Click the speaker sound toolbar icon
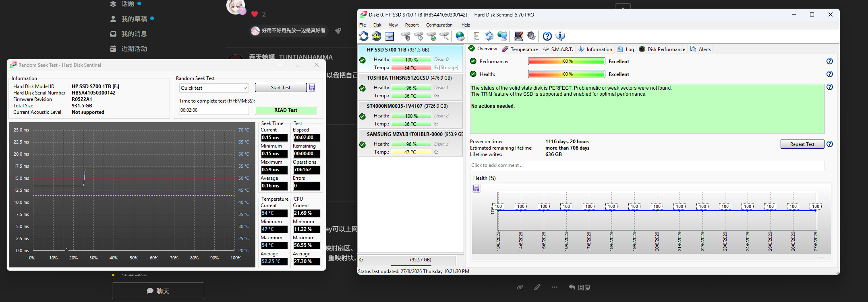 pos(531,36)
